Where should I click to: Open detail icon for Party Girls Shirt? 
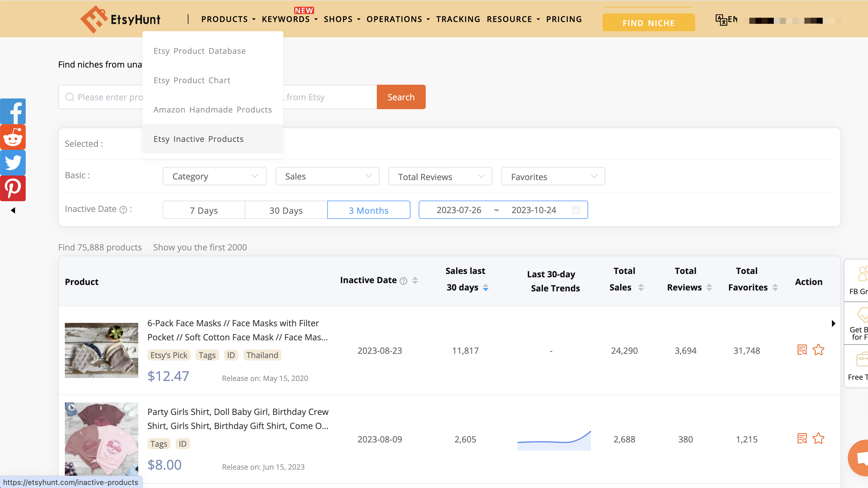point(802,438)
